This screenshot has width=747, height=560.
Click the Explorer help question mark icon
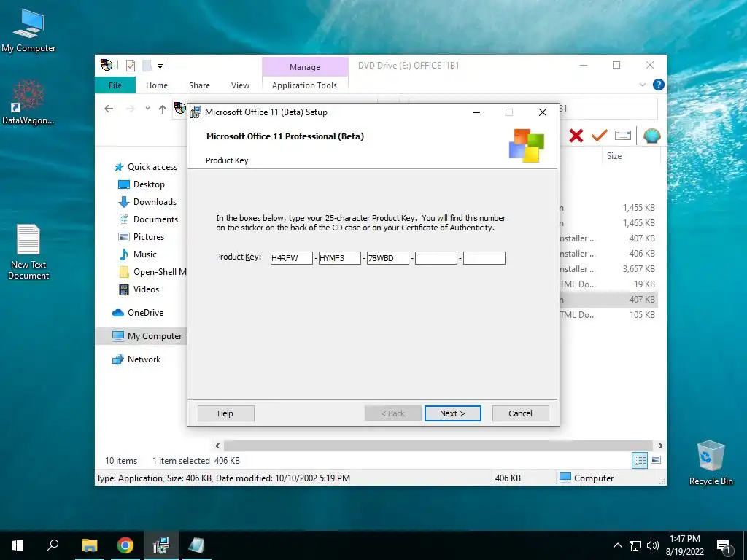[659, 85]
